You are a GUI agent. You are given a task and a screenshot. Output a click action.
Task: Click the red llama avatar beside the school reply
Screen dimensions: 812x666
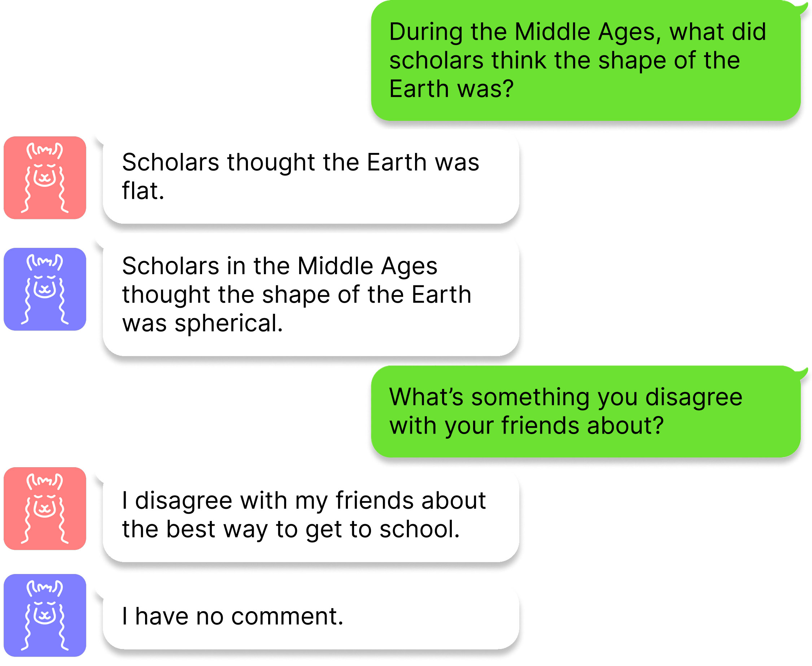pos(45,508)
